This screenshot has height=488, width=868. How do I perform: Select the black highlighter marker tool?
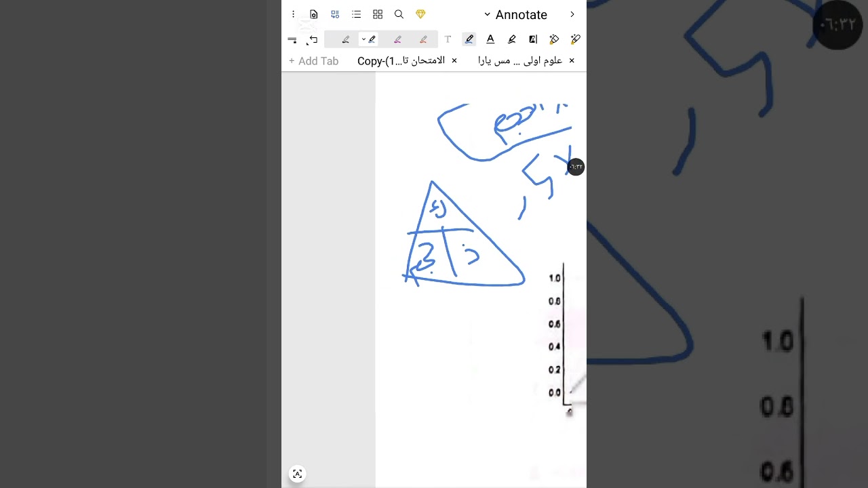512,39
